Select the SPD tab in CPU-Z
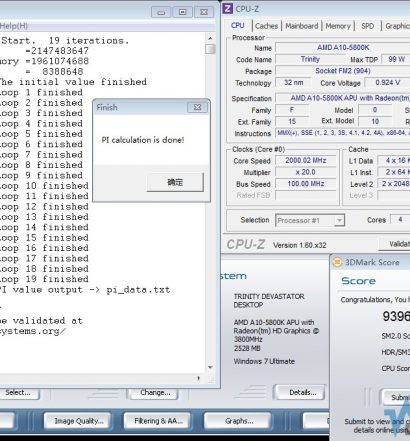410x441 pixels. point(367,26)
